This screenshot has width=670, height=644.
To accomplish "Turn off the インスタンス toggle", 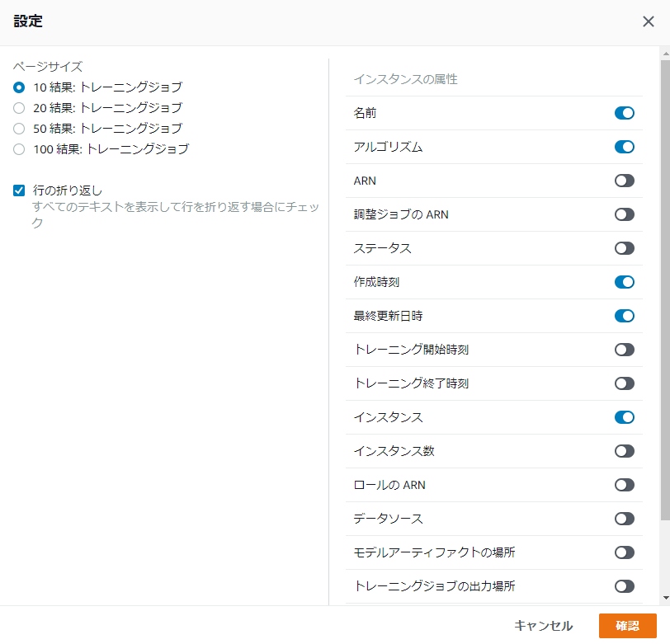I will point(625,417).
